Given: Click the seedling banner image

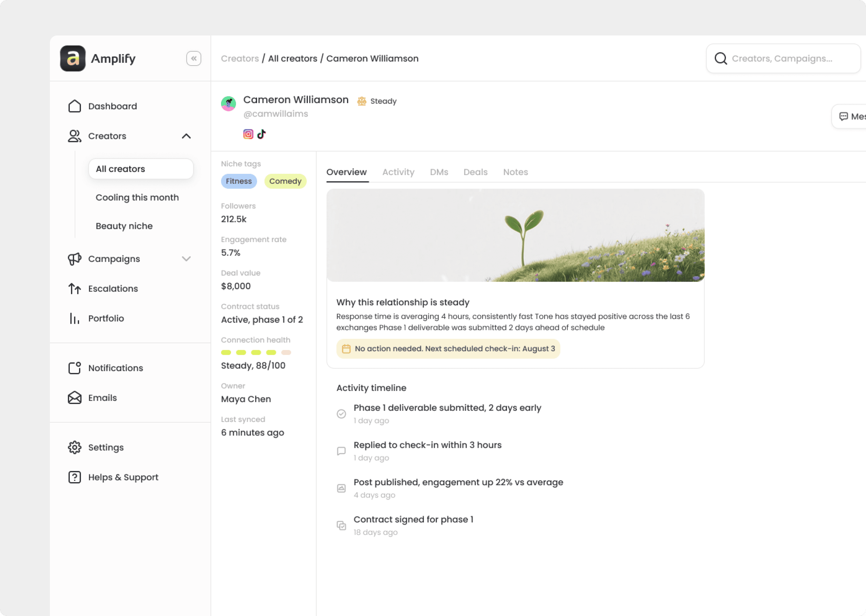Looking at the screenshot, I should (516, 236).
